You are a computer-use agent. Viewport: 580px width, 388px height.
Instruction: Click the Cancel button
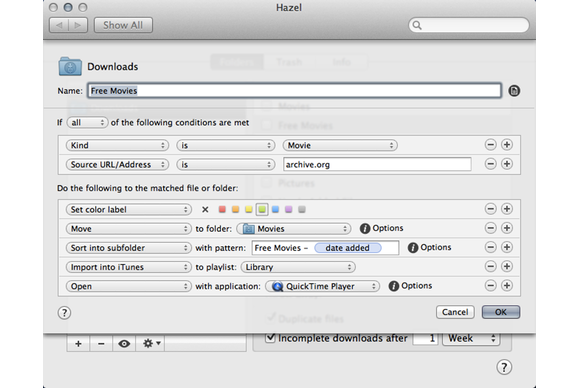click(455, 312)
